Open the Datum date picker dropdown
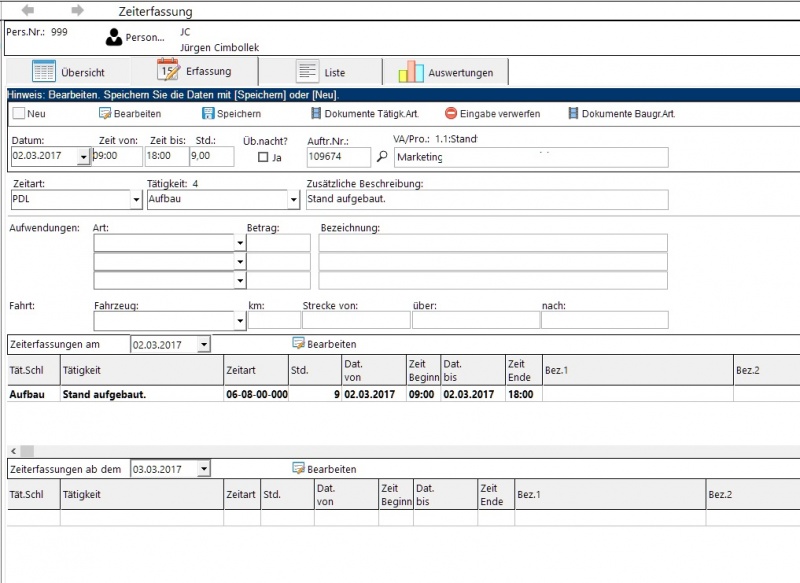The height and width of the screenshot is (583, 800). [x=84, y=156]
